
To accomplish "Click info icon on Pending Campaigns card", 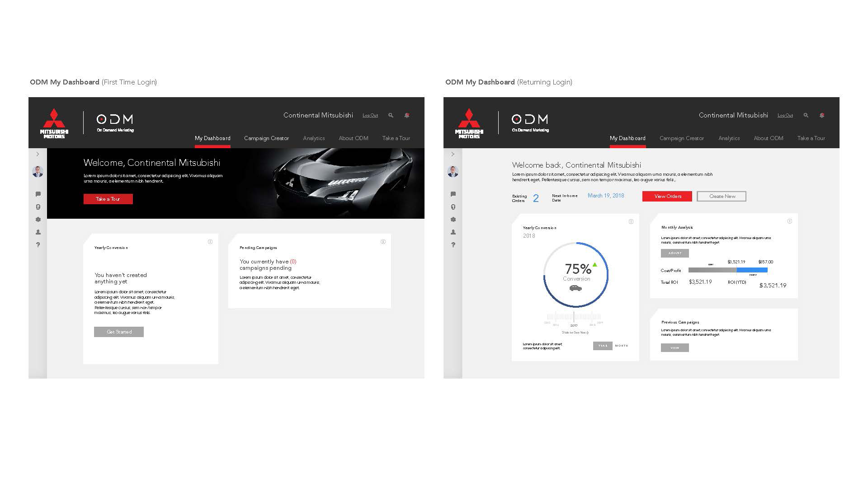I will pyautogui.click(x=383, y=242).
